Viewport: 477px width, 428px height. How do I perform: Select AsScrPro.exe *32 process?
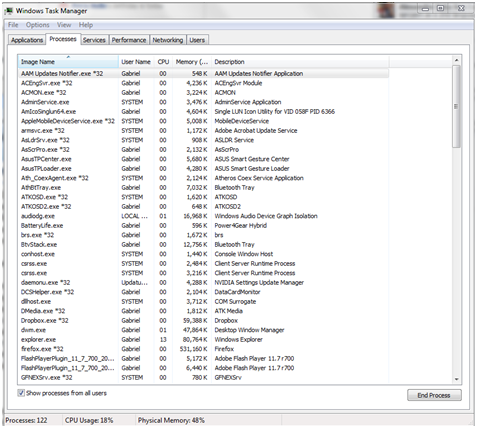click(x=203, y=149)
